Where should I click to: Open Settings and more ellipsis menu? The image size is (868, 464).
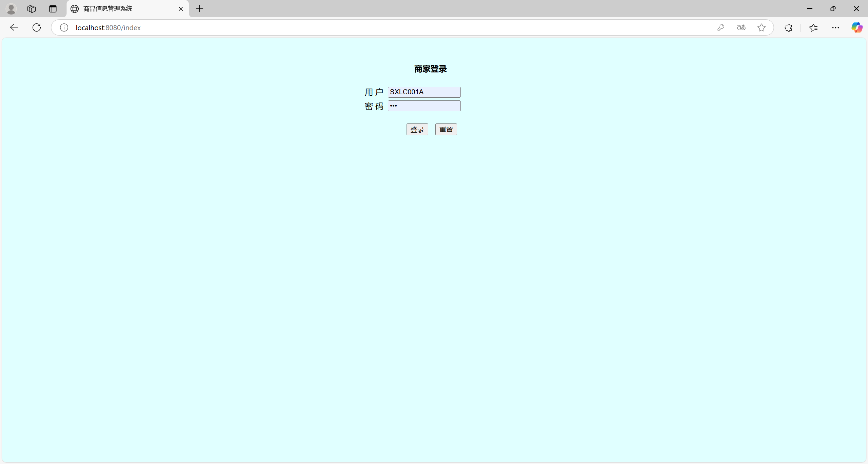tap(835, 27)
